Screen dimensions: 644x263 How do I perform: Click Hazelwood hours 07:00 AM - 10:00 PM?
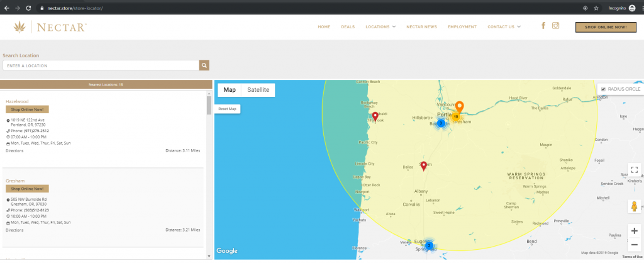28,137
